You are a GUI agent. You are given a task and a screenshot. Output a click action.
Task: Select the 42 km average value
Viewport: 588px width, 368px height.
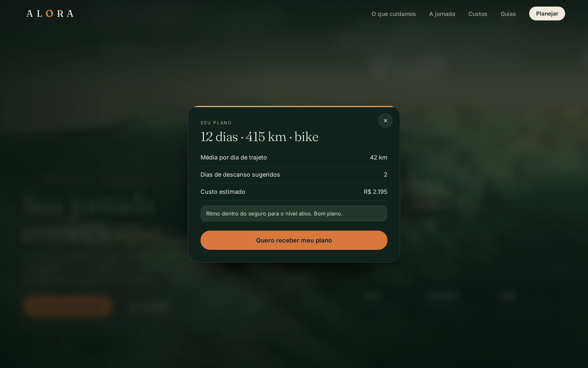tap(379, 158)
